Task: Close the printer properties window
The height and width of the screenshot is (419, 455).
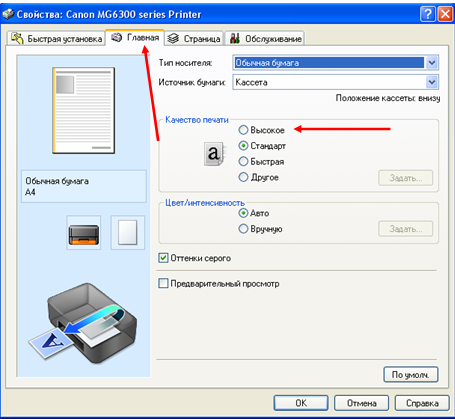Action: (445, 14)
